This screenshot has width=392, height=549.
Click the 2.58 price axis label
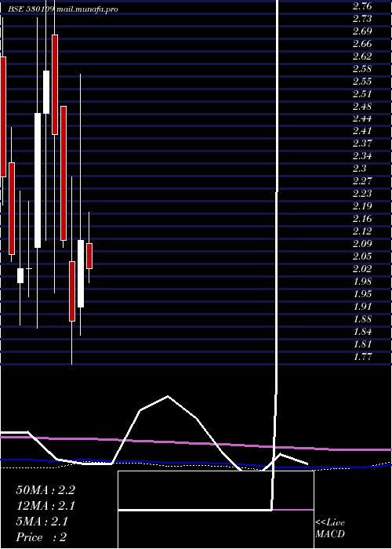[x=362, y=69]
